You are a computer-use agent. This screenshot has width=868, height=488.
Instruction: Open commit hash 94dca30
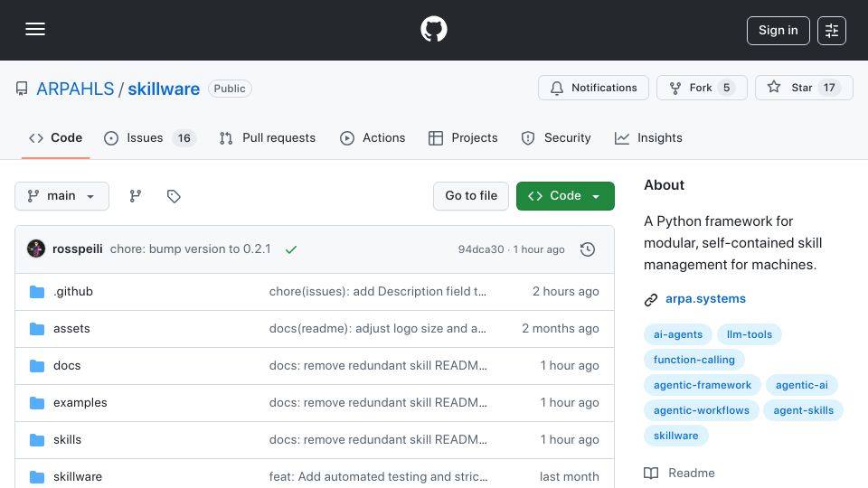coord(481,249)
